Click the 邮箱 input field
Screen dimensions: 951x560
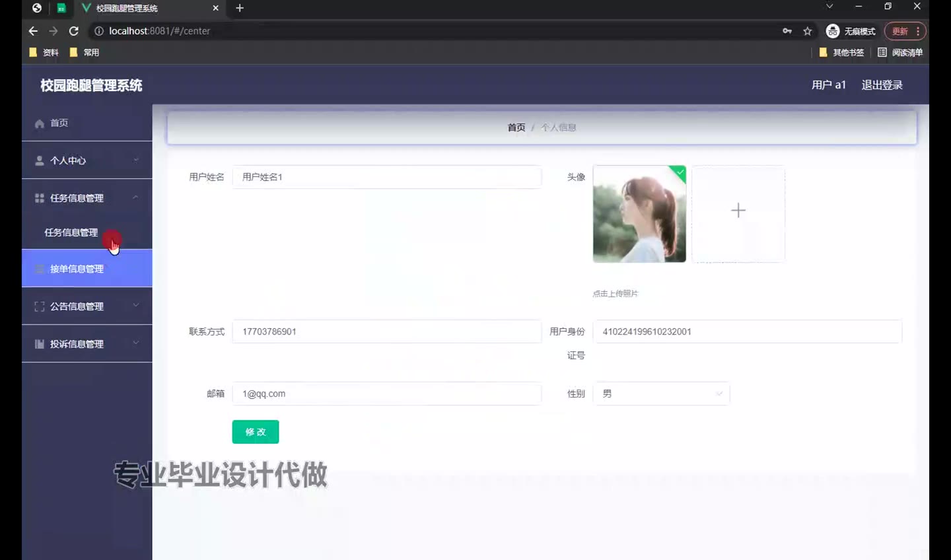point(387,394)
